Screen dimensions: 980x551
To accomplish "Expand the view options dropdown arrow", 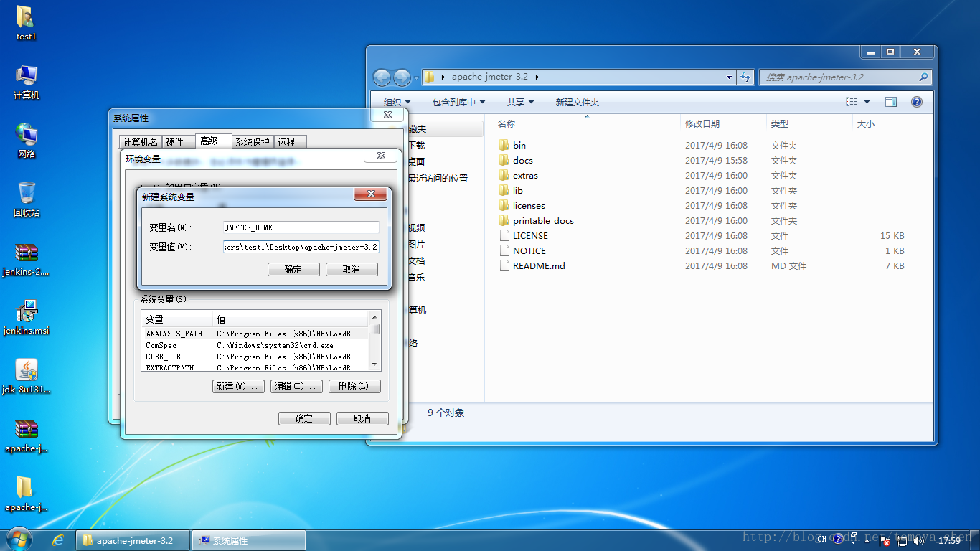I will [867, 102].
